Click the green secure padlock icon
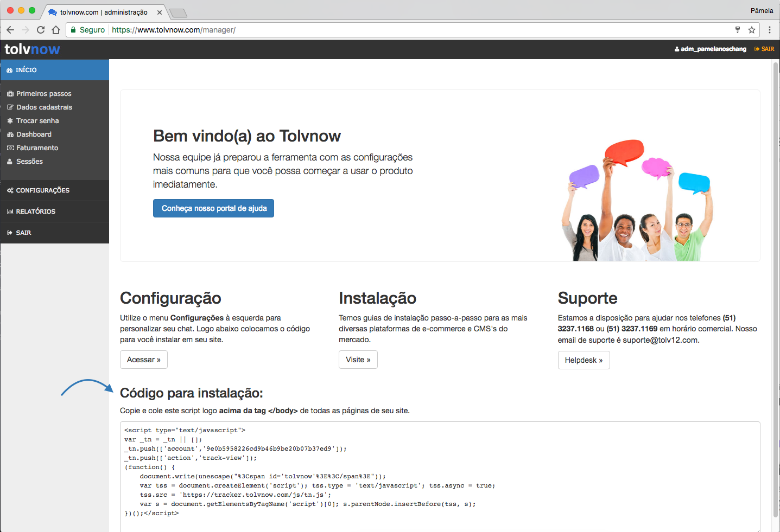This screenshot has height=532, width=780. pos(73,30)
